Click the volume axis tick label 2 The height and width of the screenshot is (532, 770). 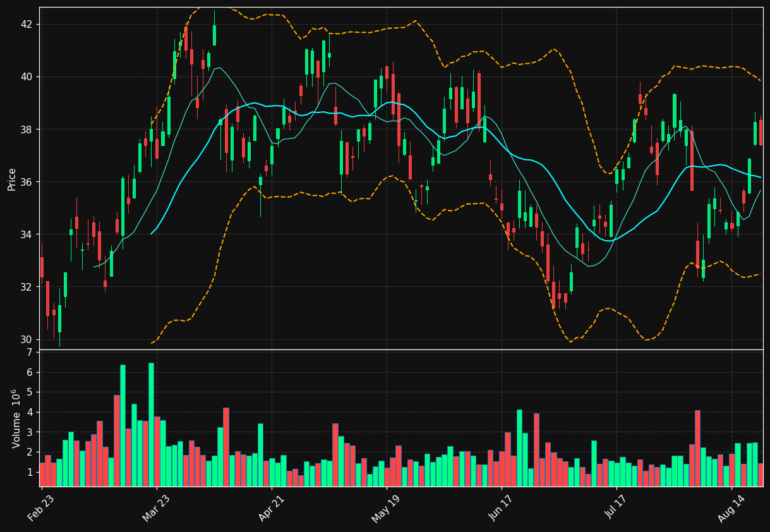click(29, 452)
